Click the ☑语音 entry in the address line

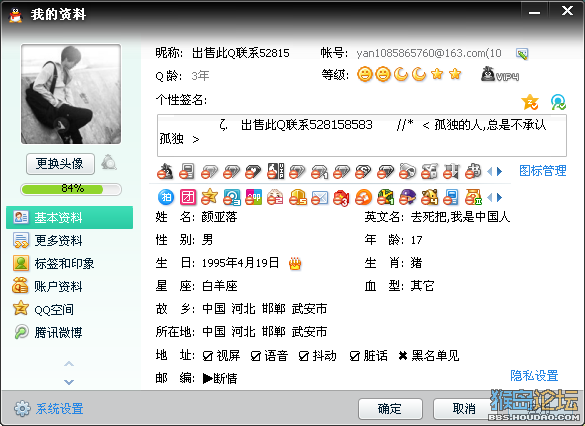click(x=269, y=356)
